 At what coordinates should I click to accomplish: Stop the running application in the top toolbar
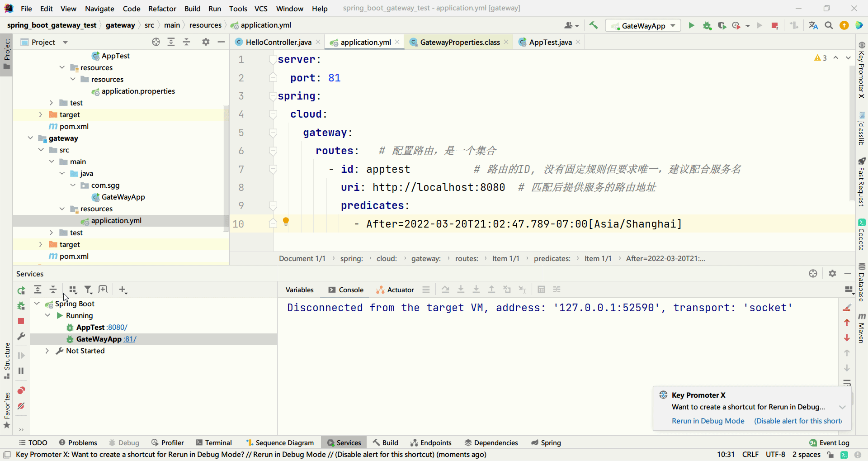click(x=775, y=26)
